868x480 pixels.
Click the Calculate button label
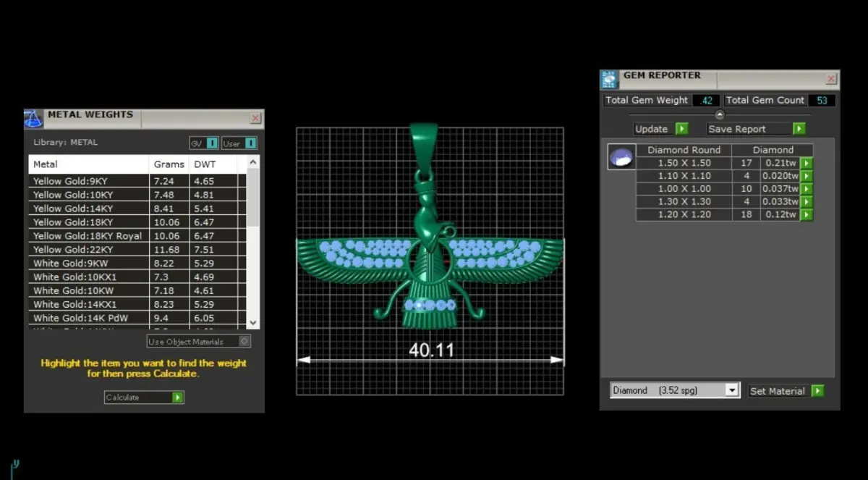(122, 397)
